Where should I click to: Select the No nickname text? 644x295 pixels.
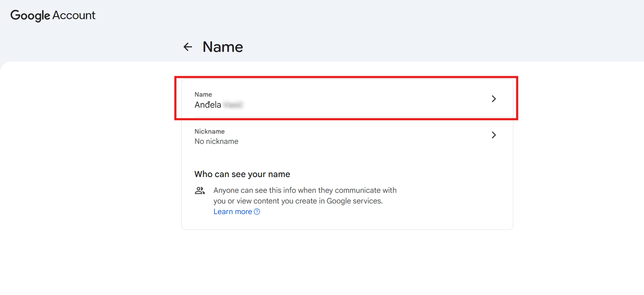tap(216, 141)
